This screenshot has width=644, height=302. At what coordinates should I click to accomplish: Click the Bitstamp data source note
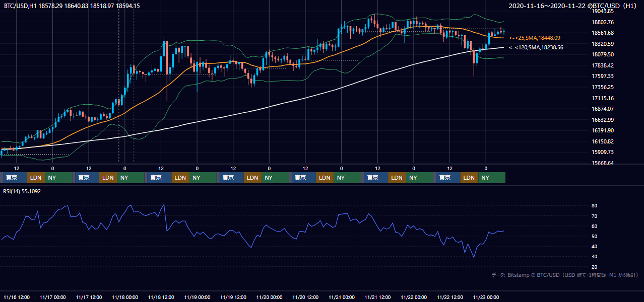[x=565, y=275]
